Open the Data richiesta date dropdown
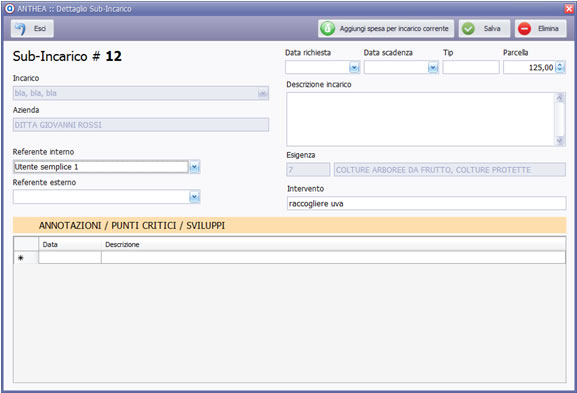Viewport: 577px width, 393px height. pyautogui.click(x=354, y=68)
